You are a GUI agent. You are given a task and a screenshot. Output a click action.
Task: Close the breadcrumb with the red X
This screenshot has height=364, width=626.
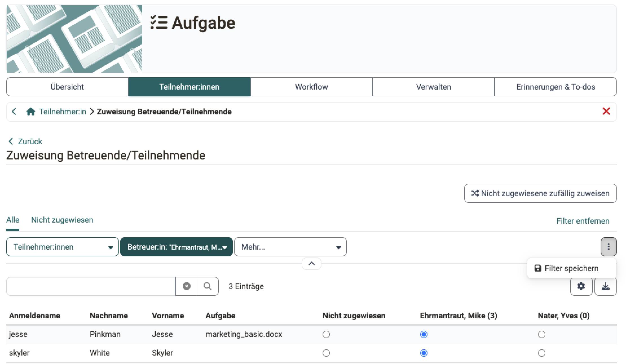(x=606, y=111)
